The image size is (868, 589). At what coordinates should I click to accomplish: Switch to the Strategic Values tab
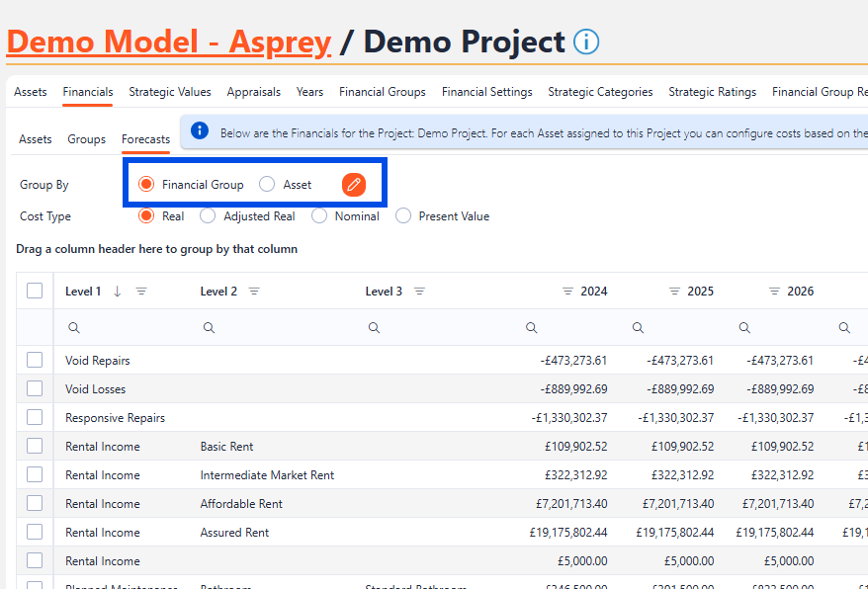[170, 92]
